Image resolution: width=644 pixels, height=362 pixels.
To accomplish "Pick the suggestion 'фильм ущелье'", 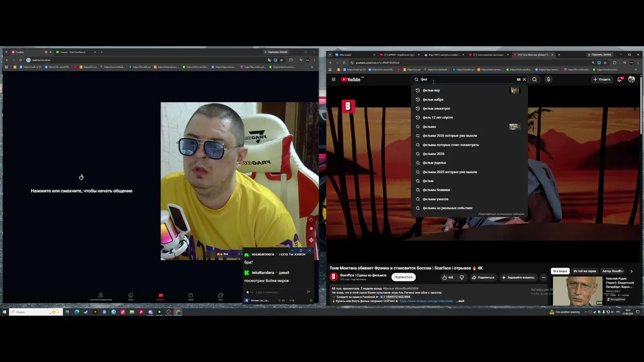I will click(x=468, y=163).
